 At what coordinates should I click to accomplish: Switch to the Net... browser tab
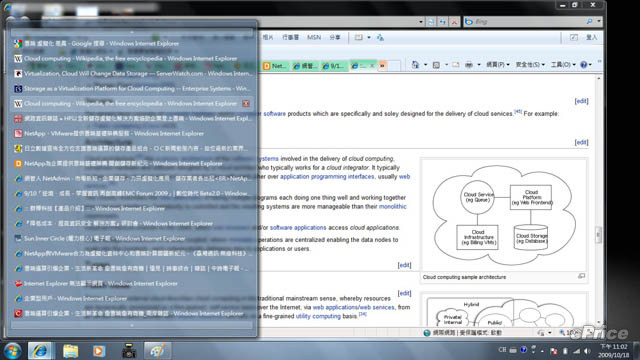[276, 66]
